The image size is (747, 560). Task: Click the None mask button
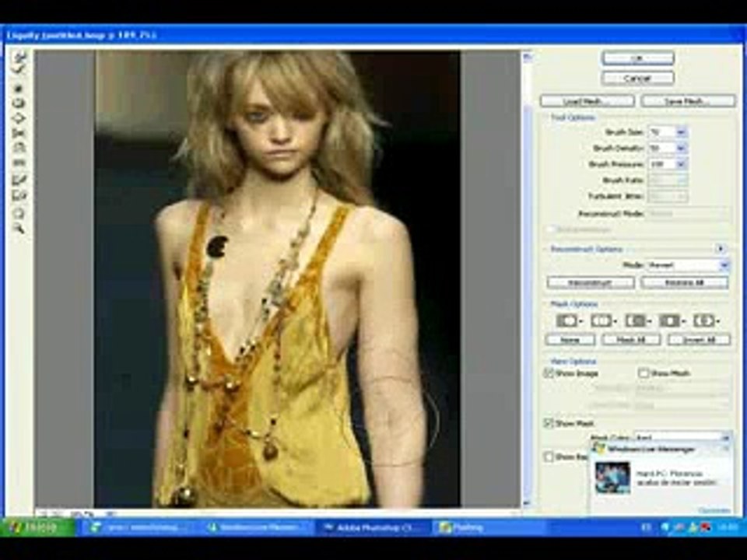[x=570, y=340]
